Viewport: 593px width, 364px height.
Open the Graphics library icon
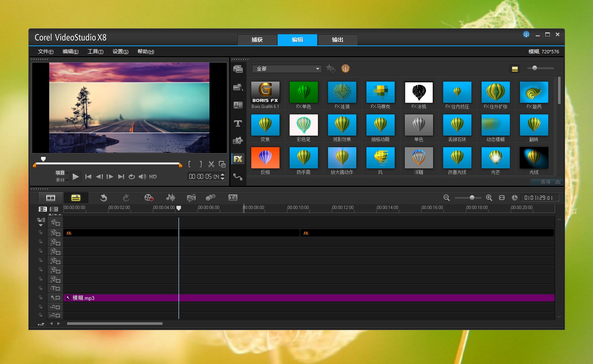click(x=238, y=141)
